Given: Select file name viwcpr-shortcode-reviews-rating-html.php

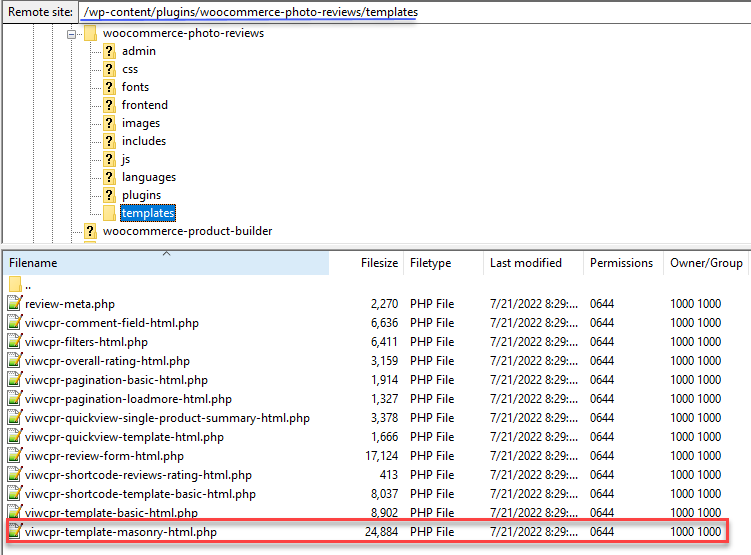Looking at the screenshot, I should (138, 475).
